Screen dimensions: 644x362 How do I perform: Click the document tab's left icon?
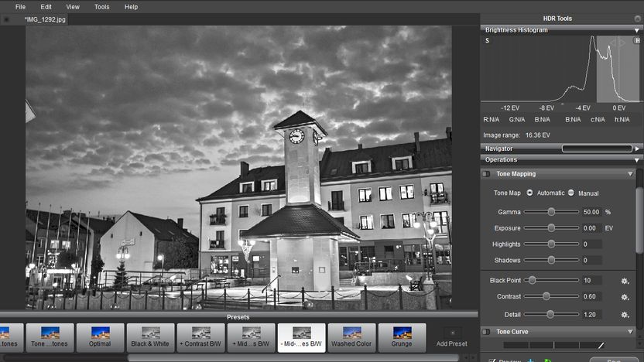6,19
